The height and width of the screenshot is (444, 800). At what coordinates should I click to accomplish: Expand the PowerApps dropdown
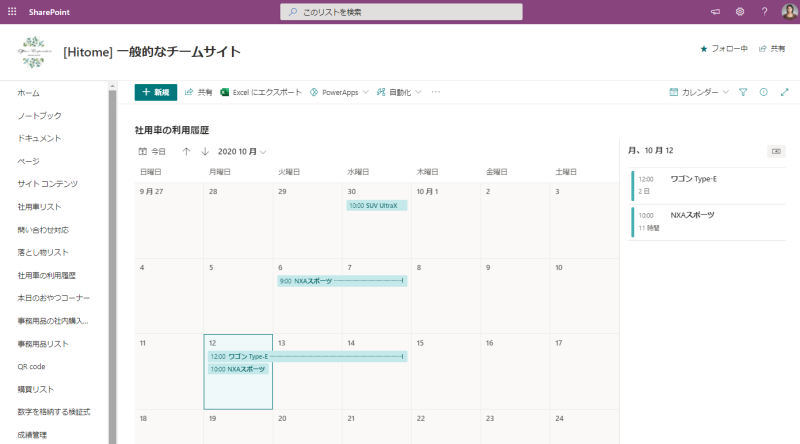[x=339, y=92]
